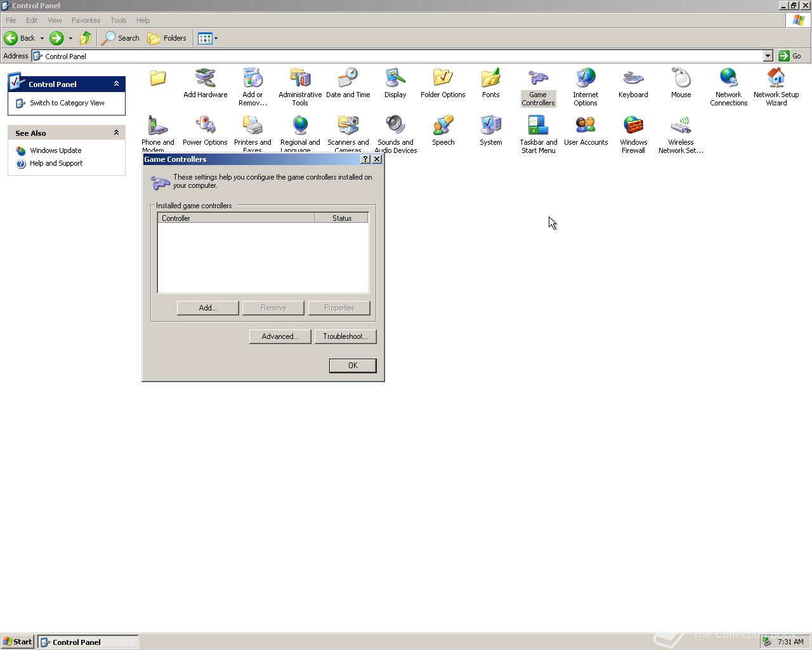Click the dialog's question-mark help button
The height and width of the screenshot is (650, 812).
coord(365,159)
